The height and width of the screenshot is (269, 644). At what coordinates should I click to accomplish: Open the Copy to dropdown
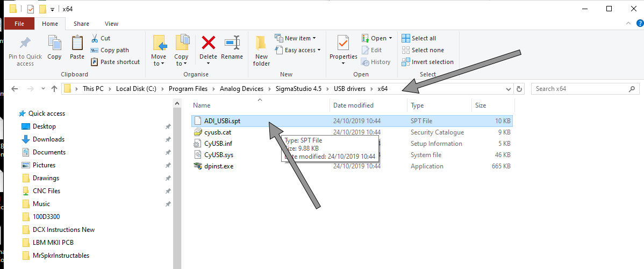[181, 50]
